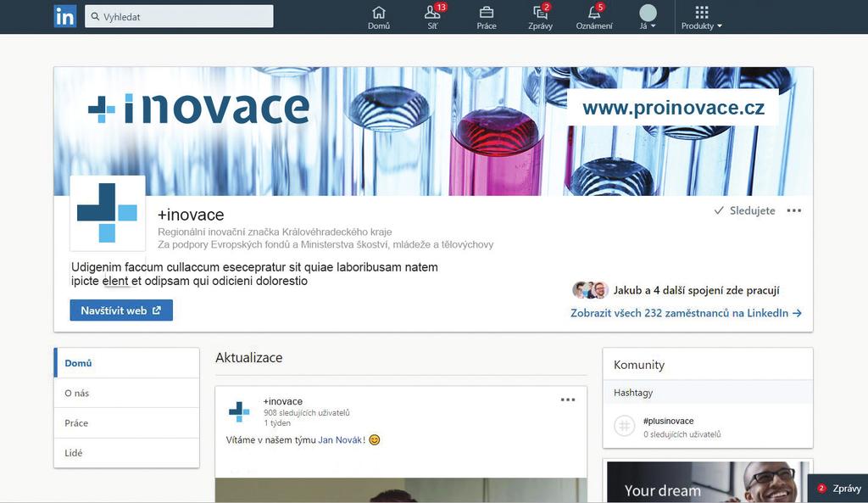Image resolution: width=868 pixels, height=503 pixels.
Task: Select the Hashtagy tab under Komunity
Action: pos(708,392)
